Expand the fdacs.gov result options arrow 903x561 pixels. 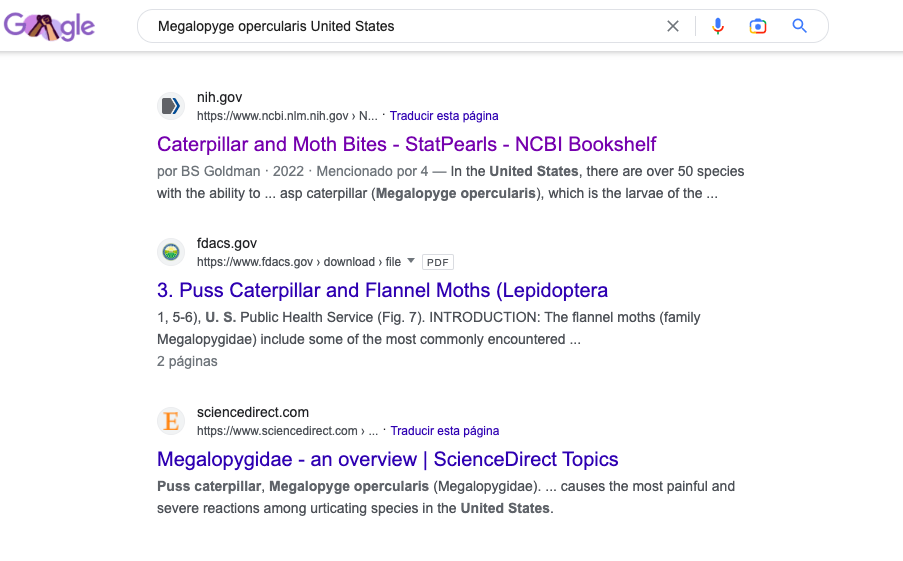pyautogui.click(x=411, y=261)
